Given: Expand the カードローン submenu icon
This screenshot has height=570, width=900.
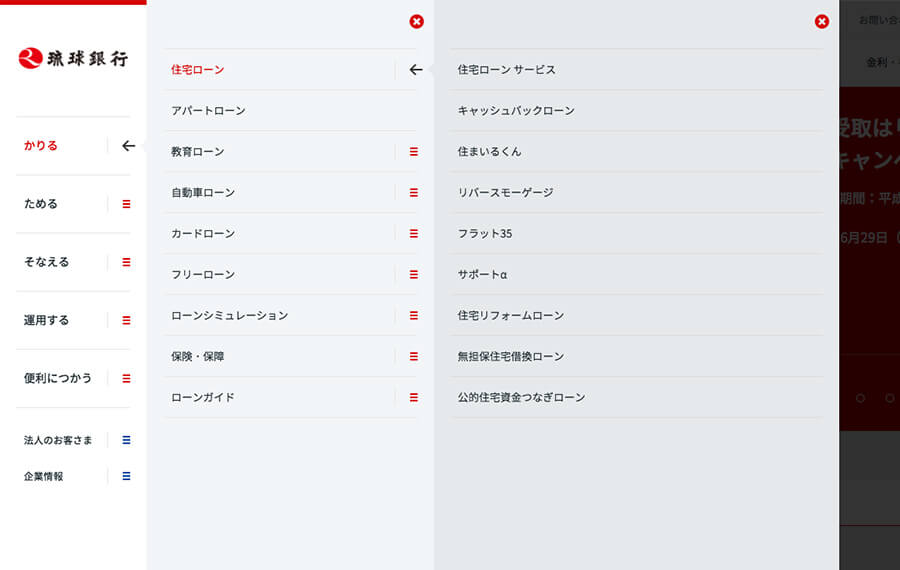Looking at the screenshot, I should [414, 234].
